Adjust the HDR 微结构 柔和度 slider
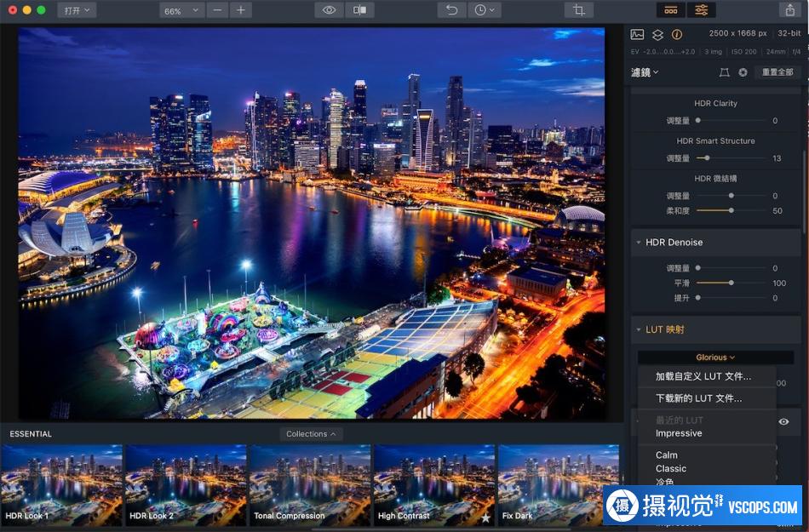Image resolution: width=809 pixels, height=532 pixels. pyautogui.click(x=732, y=210)
